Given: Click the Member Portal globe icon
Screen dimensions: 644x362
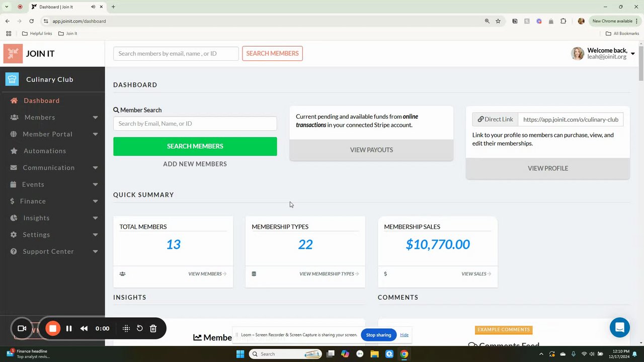Looking at the screenshot, I should point(14,134).
